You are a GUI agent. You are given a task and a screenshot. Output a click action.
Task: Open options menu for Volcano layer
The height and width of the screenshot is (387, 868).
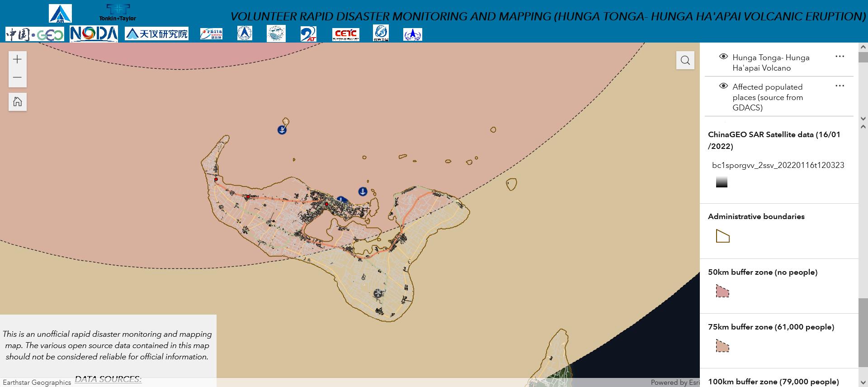tap(840, 57)
